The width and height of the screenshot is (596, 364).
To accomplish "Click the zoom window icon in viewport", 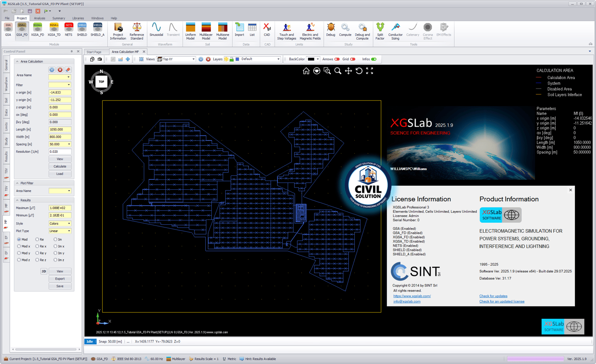I will point(327,71).
